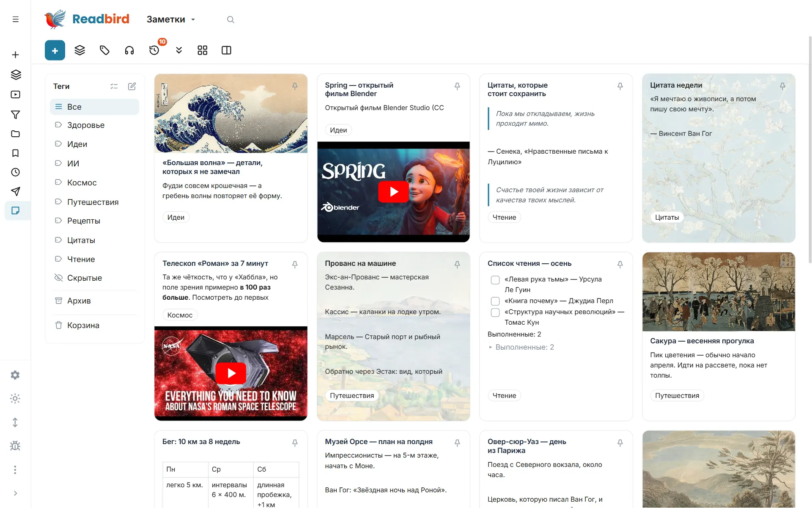Open the sidebar bookmark icon

(x=16, y=153)
